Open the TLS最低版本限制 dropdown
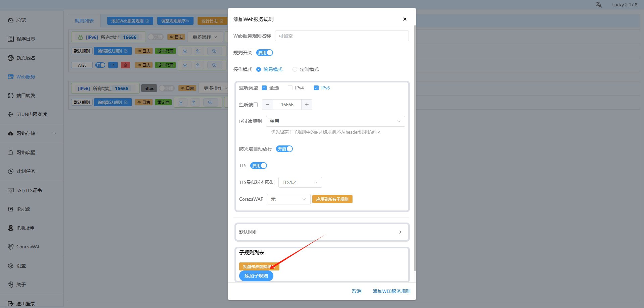Image resolution: width=644 pixels, height=308 pixels. tap(300, 182)
